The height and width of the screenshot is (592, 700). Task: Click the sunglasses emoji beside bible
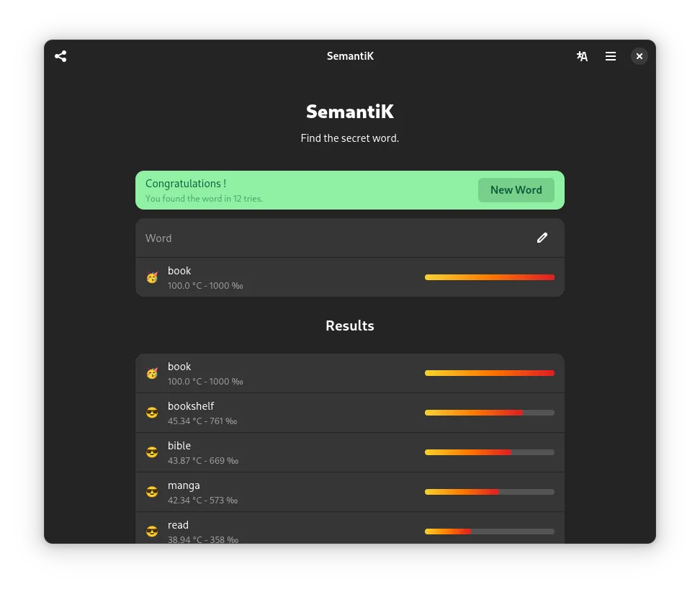(152, 452)
